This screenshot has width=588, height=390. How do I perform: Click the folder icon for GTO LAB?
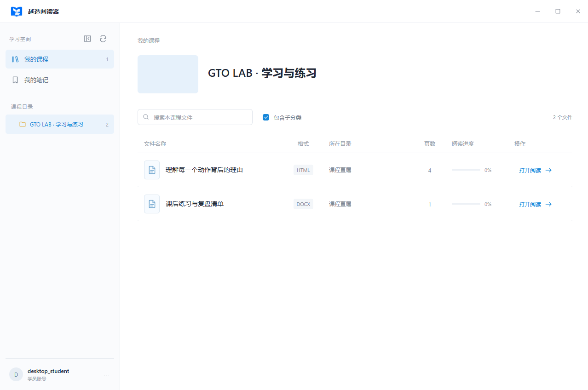click(x=23, y=124)
